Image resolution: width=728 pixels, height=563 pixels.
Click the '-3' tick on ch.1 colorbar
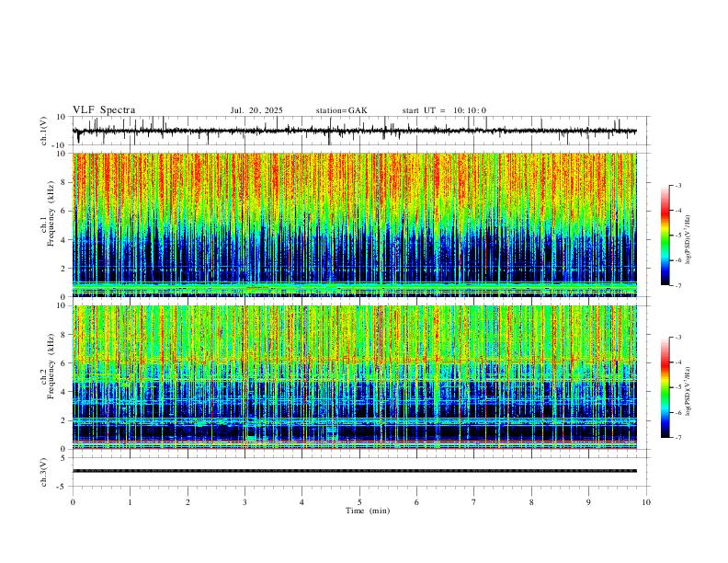(677, 185)
